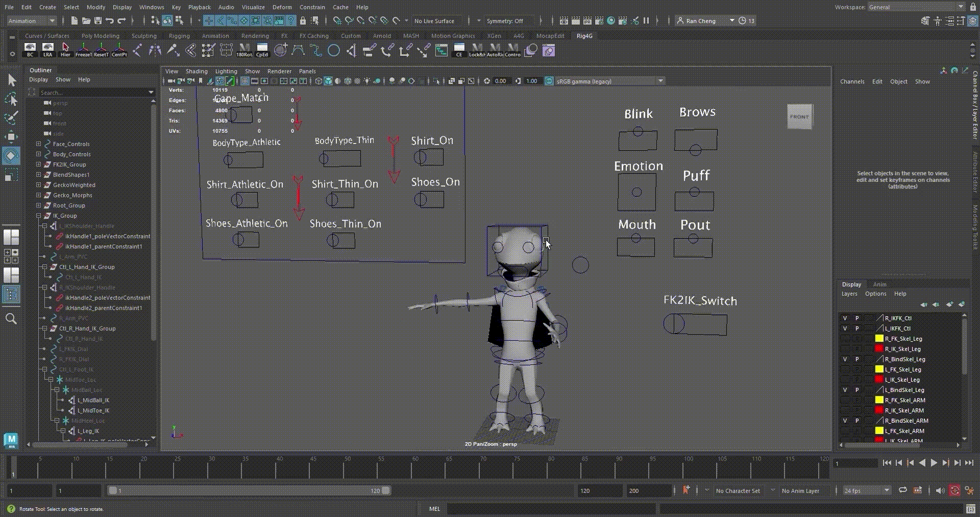Click the yellow swatch of R_FK_Skel_Leg layer
This screenshot has width=980, height=517.
coord(879,339)
